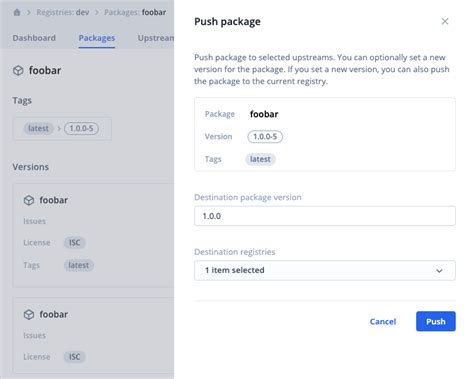Click the Registries: dev breadcrumb

click(63, 12)
